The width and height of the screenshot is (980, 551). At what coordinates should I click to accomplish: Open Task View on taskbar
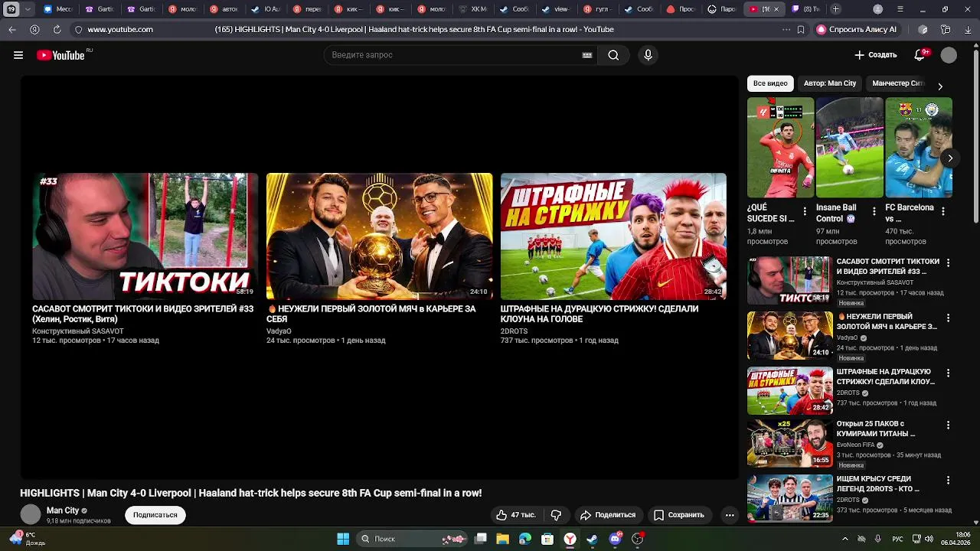(x=480, y=539)
